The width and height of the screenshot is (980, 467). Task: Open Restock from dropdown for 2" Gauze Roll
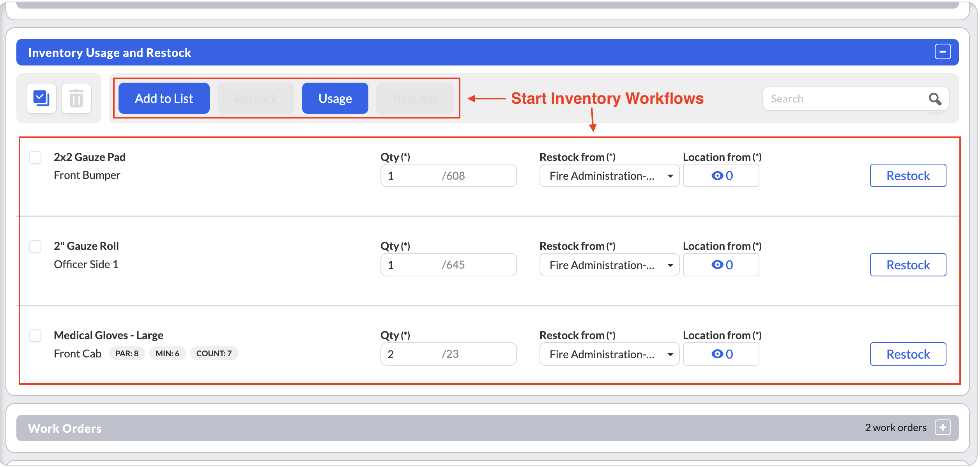pyautogui.click(x=609, y=265)
